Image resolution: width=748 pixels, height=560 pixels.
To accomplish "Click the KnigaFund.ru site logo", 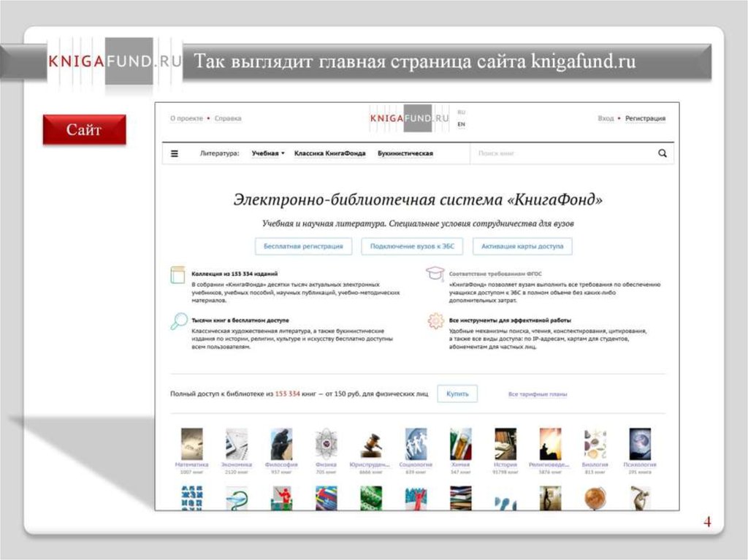I will [409, 118].
